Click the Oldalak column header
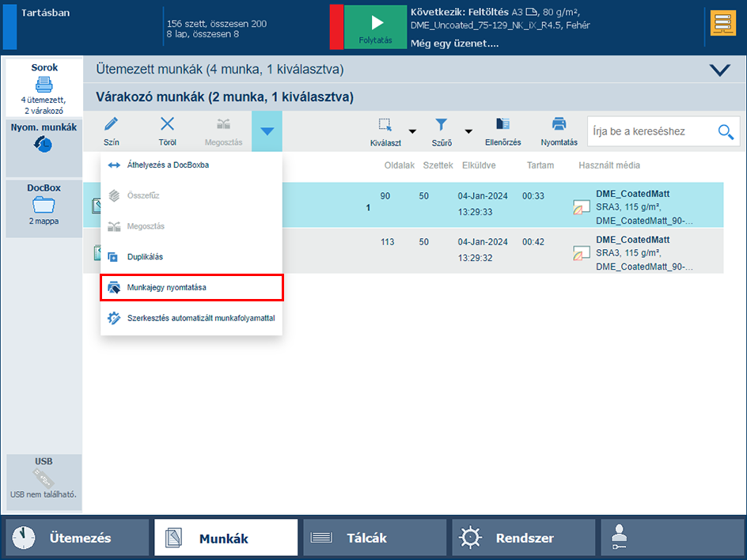 coord(400,165)
